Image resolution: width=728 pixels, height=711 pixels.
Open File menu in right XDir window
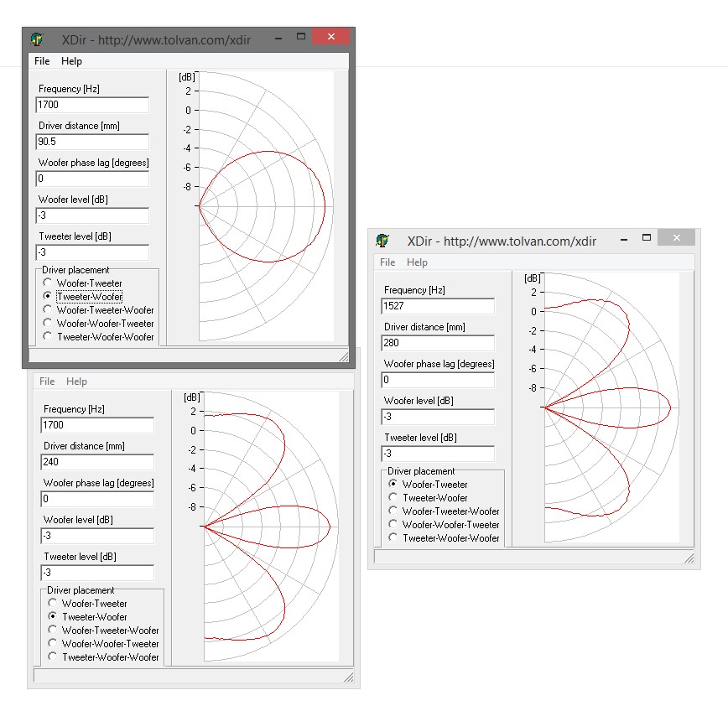387,262
